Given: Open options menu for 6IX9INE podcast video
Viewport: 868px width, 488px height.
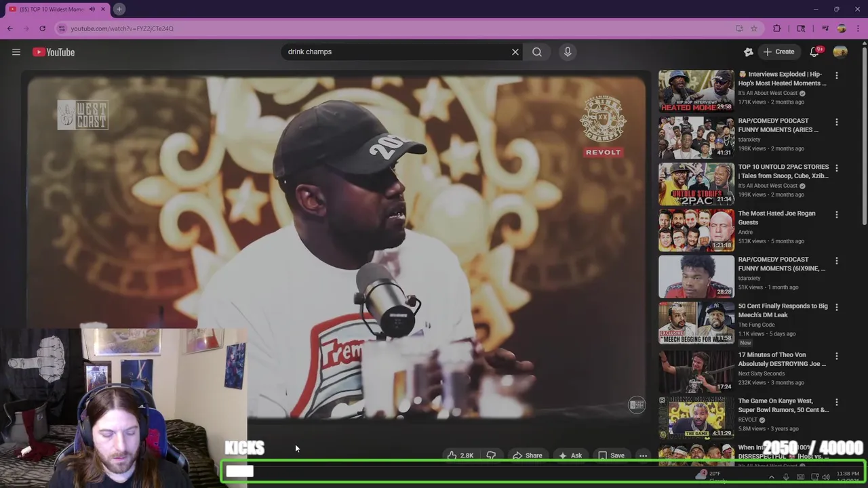Looking at the screenshot, I should 837,260.
